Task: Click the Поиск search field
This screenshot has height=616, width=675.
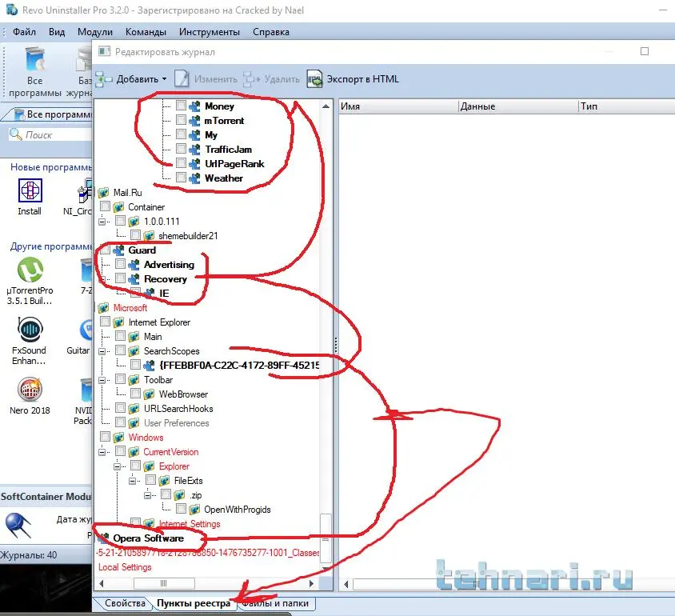Action: 51,134
